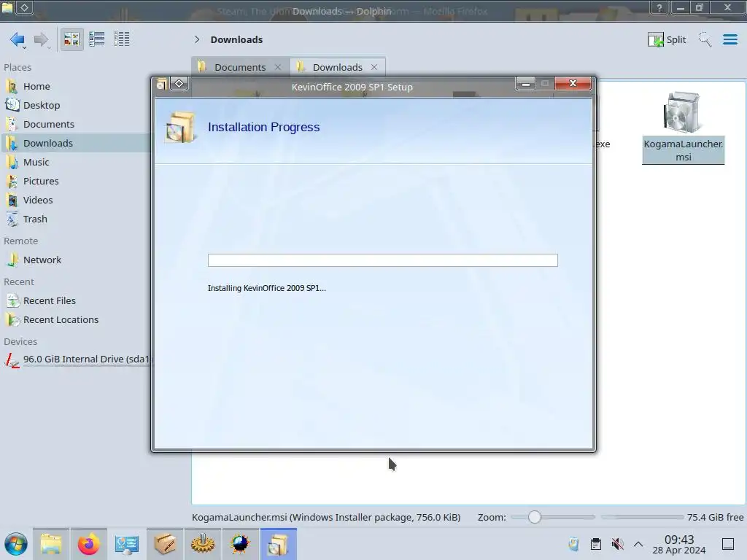Open the clock and calendar
Image resolution: width=747 pixels, height=560 pixels.
(679, 544)
